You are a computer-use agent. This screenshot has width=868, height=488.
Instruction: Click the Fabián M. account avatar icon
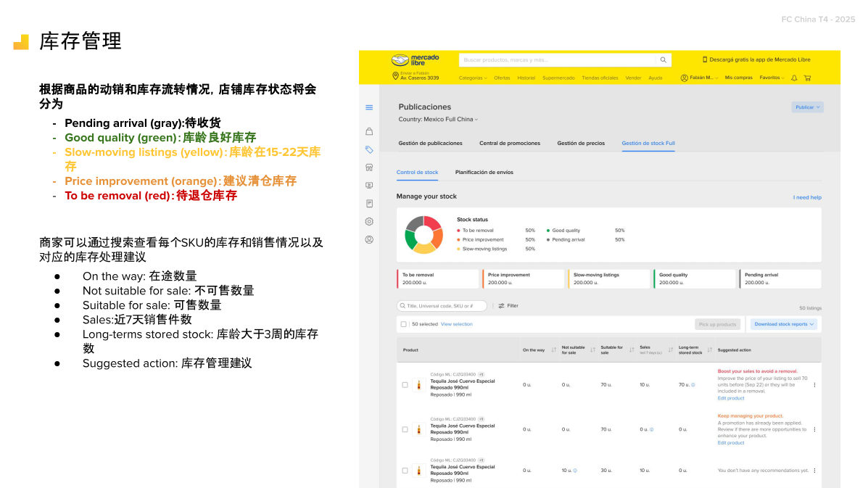click(x=685, y=78)
